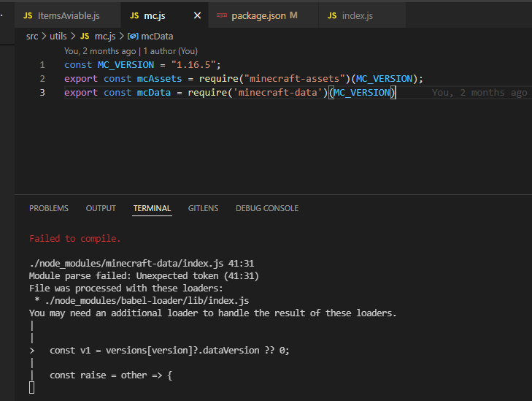The width and height of the screenshot is (532, 401).
Task: Click line number 1 in the gutter
Action: pyautogui.click(x=42, y=65)
